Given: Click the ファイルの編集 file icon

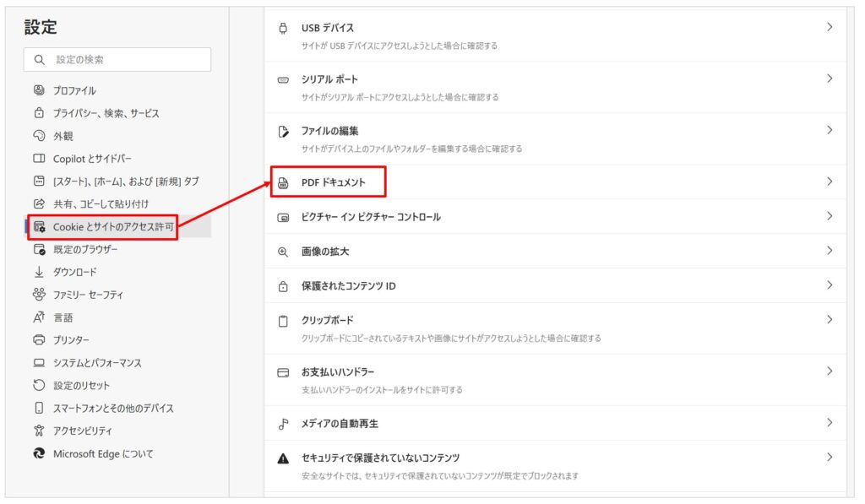Looking at the screenshot, I should pyautogui.click(x=283, y=131).
